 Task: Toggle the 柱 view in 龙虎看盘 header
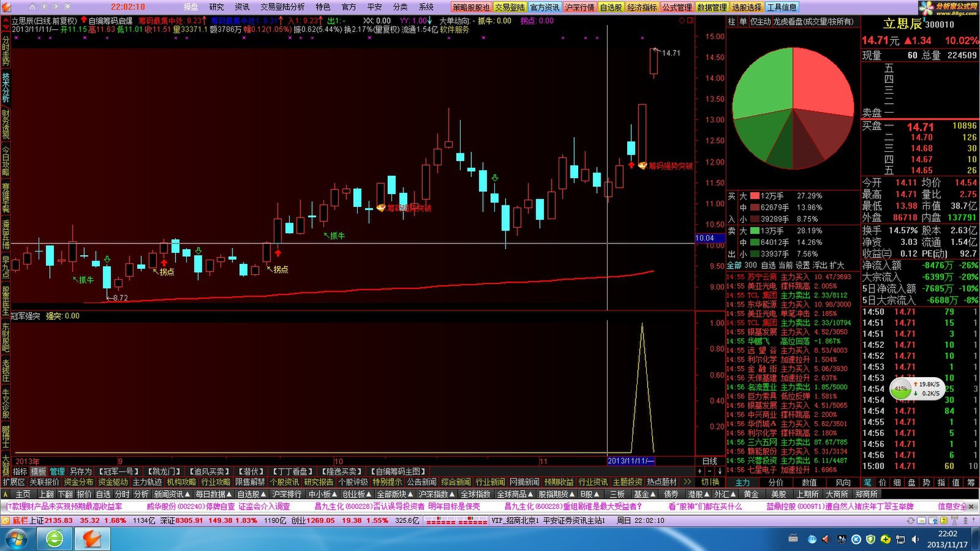[732, 21]
